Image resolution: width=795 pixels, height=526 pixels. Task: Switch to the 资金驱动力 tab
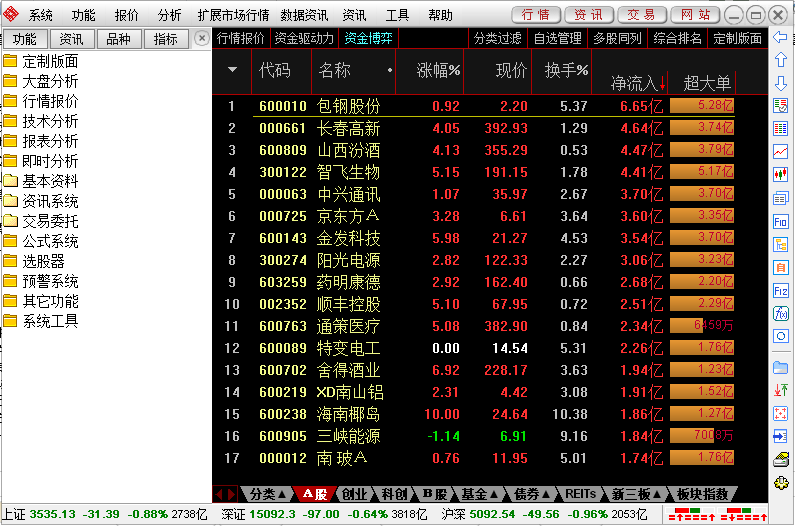click(304, 38)
